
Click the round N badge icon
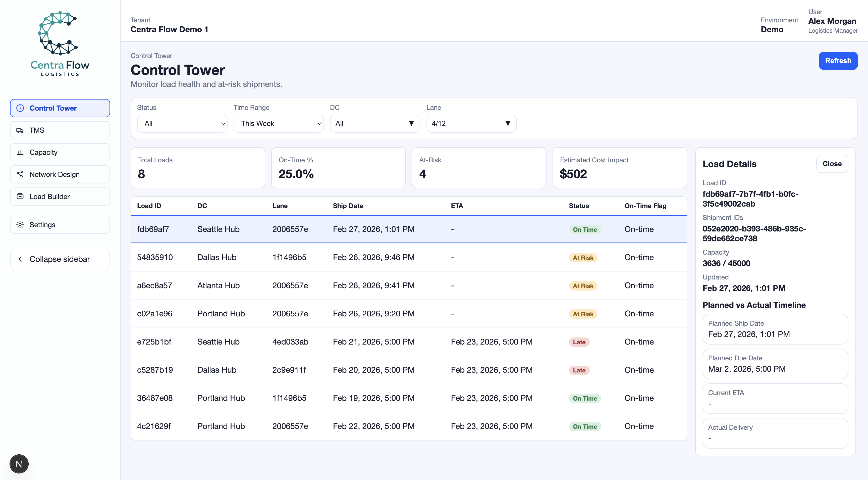click(x=19, y=464)
